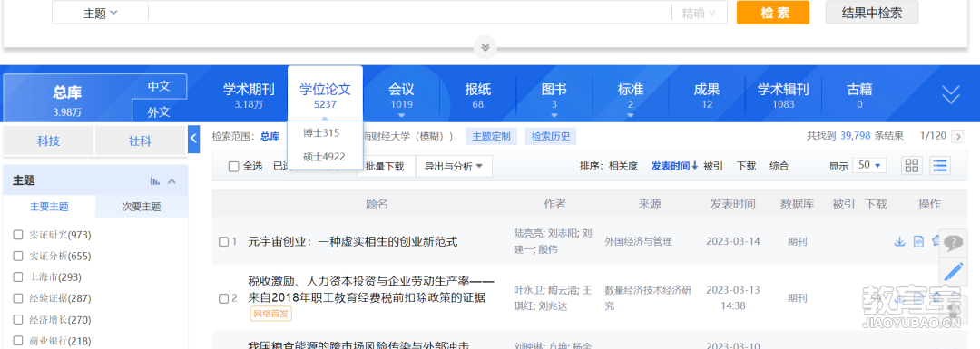This screenshot has width=980, height=349.
Task: Open the 成果 tab
Action: (x=706, y=95)
